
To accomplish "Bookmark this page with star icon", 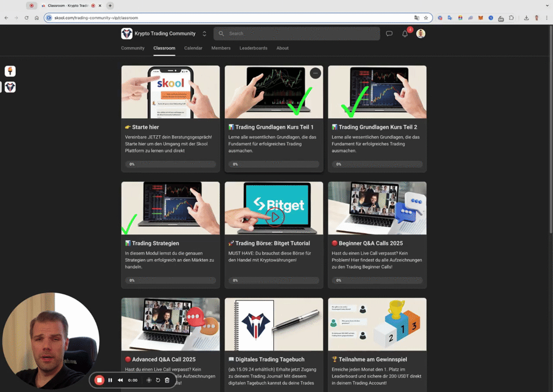I will 426,18.
